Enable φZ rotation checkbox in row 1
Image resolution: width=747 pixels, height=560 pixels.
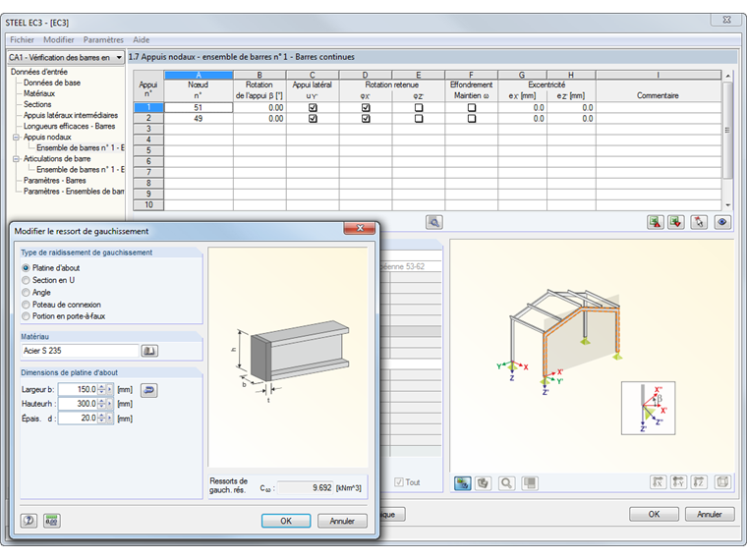tap(419, 108)
